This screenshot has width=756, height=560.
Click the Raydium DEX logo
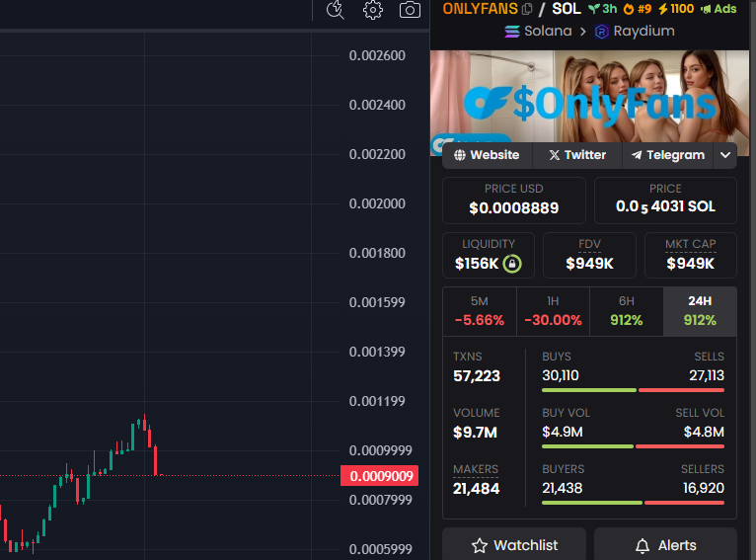pos(602,32)
